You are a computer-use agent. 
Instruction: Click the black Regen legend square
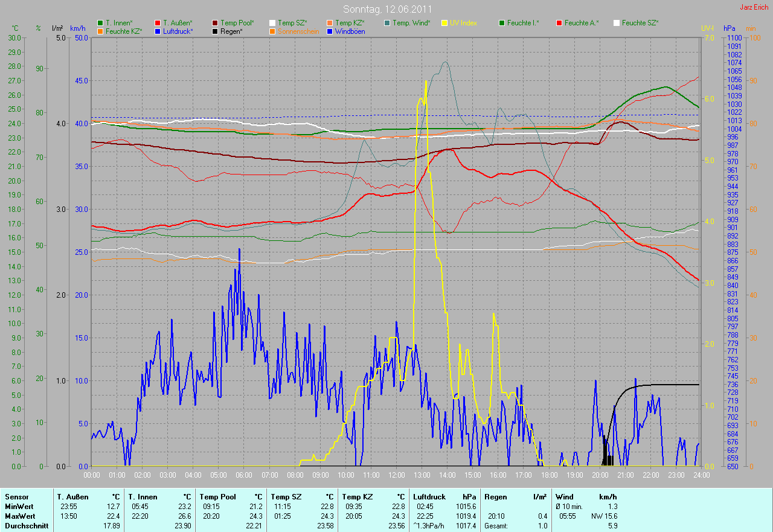point(215,31)
